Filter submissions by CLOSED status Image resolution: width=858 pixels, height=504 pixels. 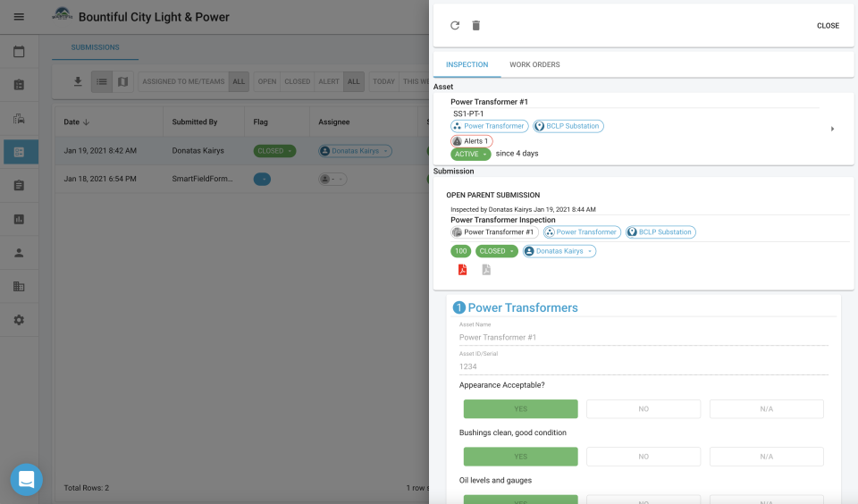point(297,81)
